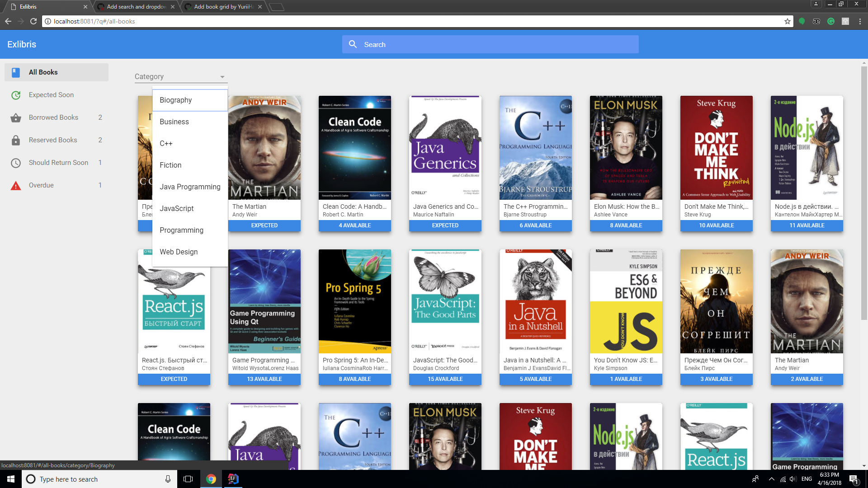Click the Expected Soon refresh icon

pyautogui.click(x=16, y=95)
